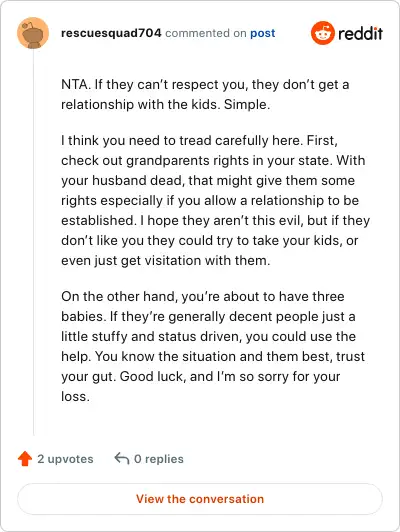Click the paragraph starting "I think you need"
This screenshot has width=400, height=532.
(215, 200)
